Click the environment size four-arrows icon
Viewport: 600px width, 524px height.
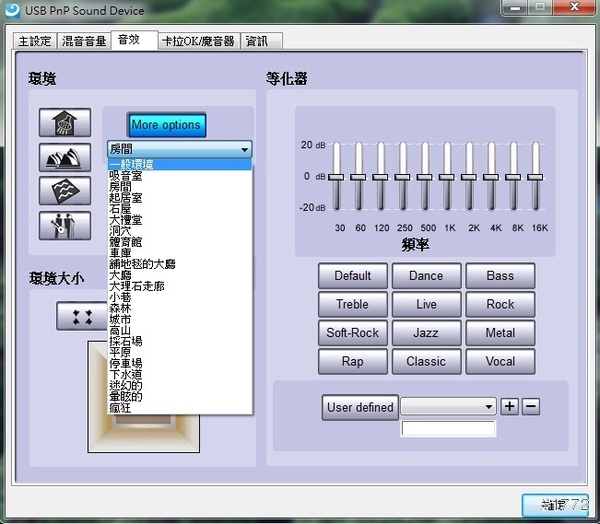click(x=75, y=315)
